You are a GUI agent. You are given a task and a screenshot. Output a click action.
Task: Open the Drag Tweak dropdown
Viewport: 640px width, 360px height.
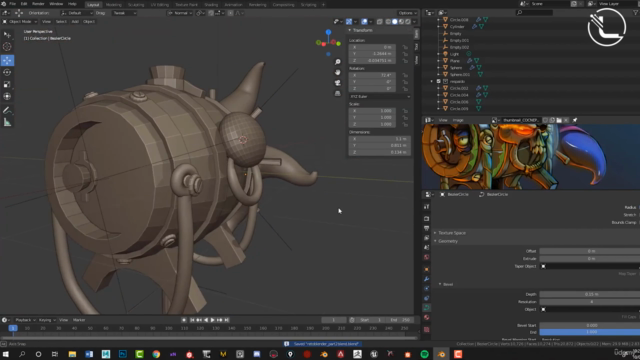pos(124,13)
